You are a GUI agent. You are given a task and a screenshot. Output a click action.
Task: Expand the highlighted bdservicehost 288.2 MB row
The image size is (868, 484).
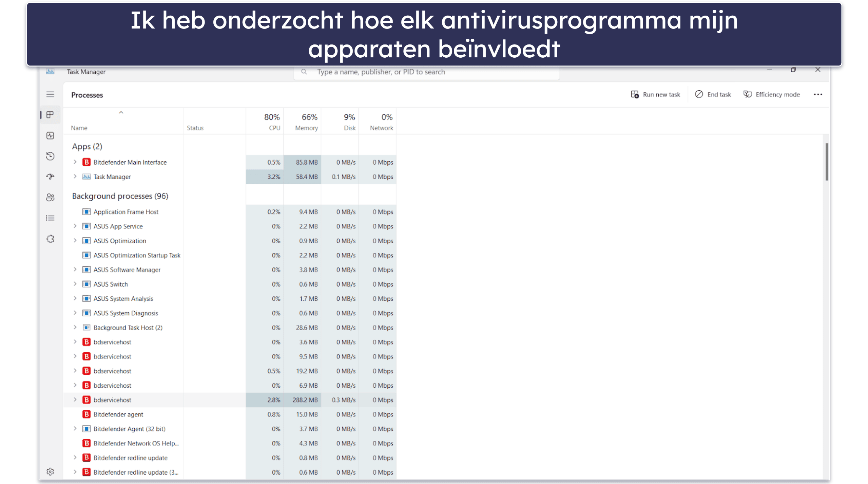75,400
